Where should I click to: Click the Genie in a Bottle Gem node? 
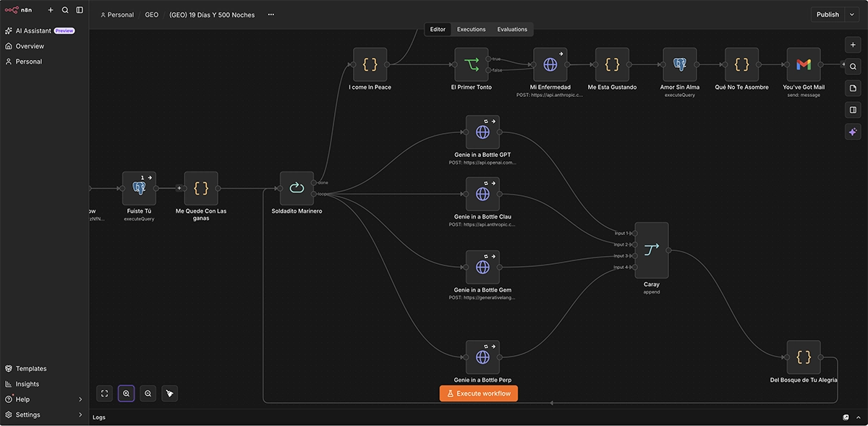pyautogui.click(x=482, y=267)
